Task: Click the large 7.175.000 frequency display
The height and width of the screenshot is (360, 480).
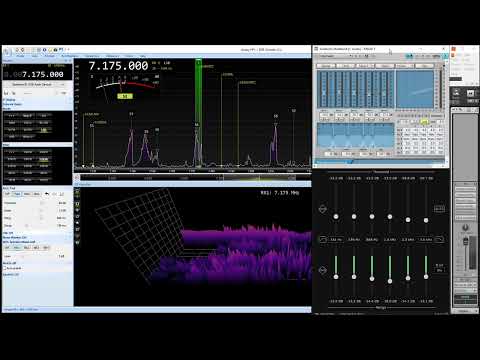Action: coord(118,66)
